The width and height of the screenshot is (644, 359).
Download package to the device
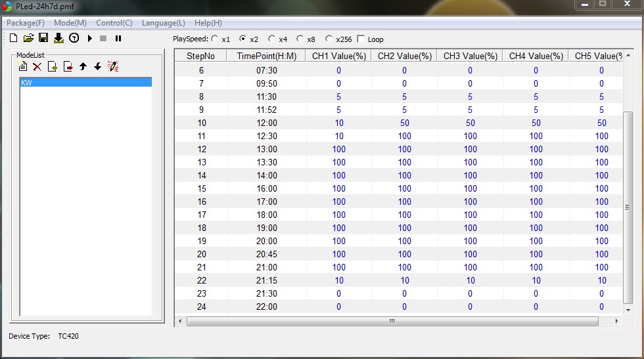(x=58, y=38)
